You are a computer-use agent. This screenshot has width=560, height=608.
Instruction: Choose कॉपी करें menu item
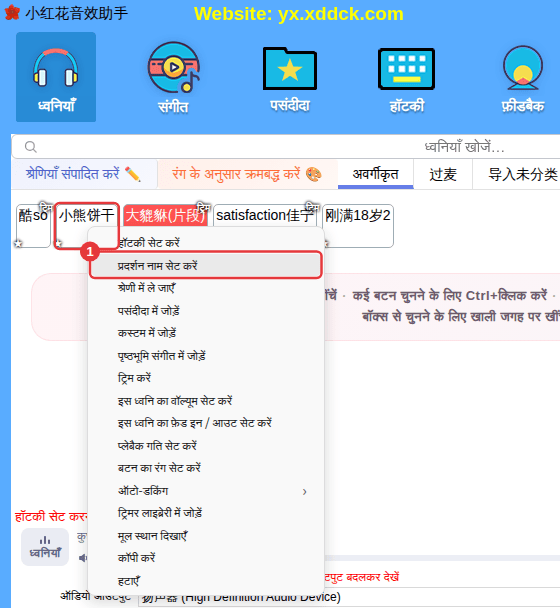[x=206, y=558]
